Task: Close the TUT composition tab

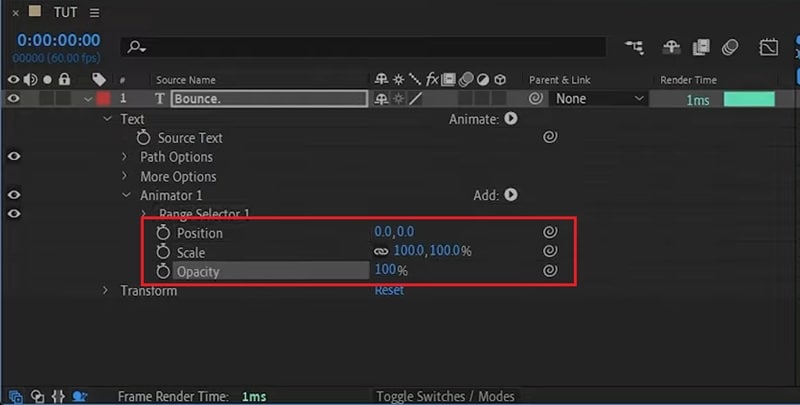Action: (x=15, y=13)
